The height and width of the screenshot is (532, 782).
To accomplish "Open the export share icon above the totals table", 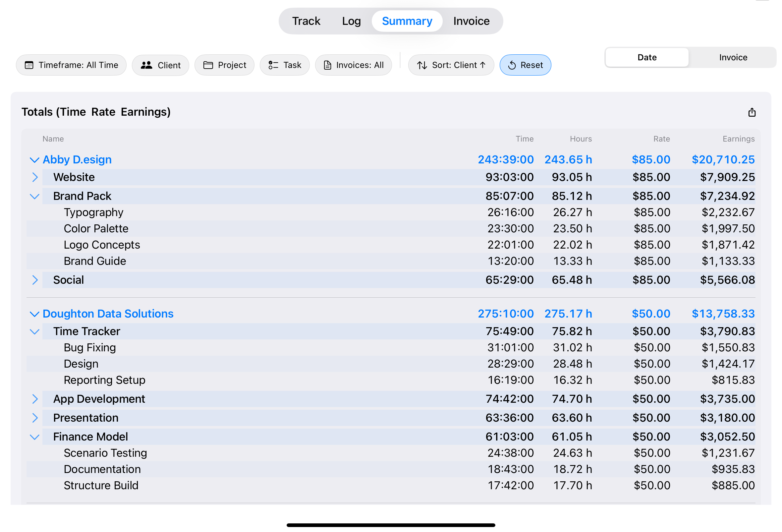I will [x=752, y=112].
